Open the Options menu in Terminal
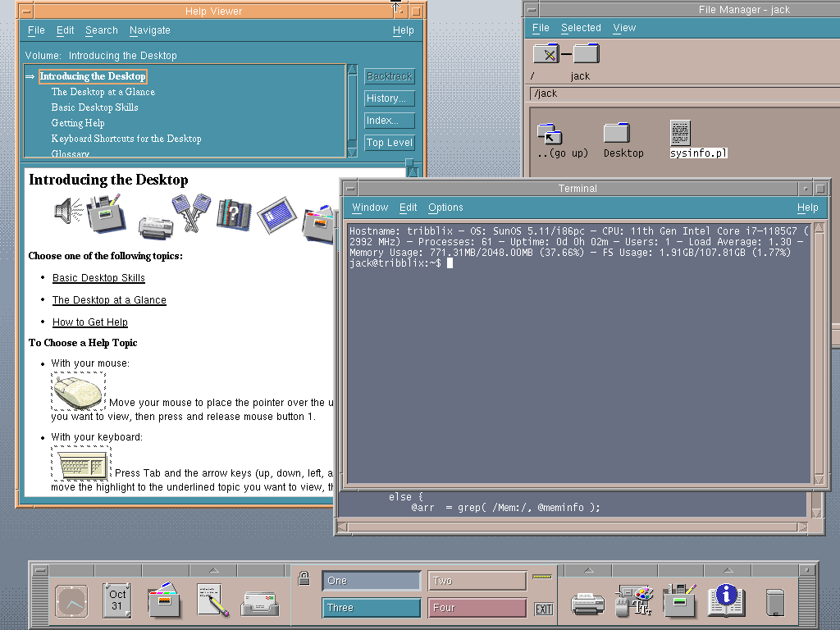The width and height of the screenshot is (840, 630). pyautogui.click(x=445, y=208)
